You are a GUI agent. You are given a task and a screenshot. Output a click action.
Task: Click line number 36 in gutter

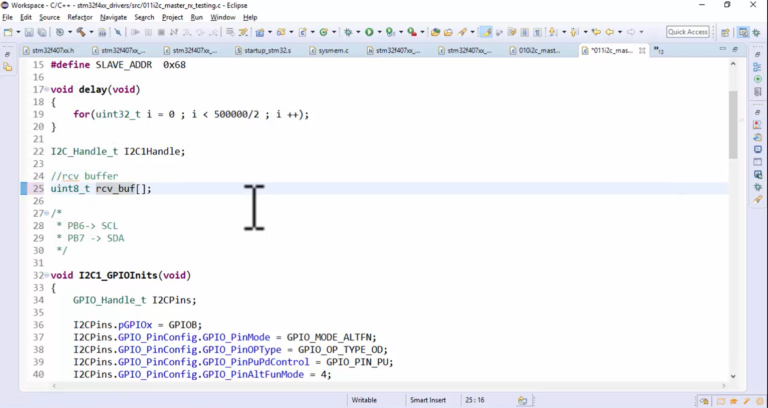(x=38, y=325)
